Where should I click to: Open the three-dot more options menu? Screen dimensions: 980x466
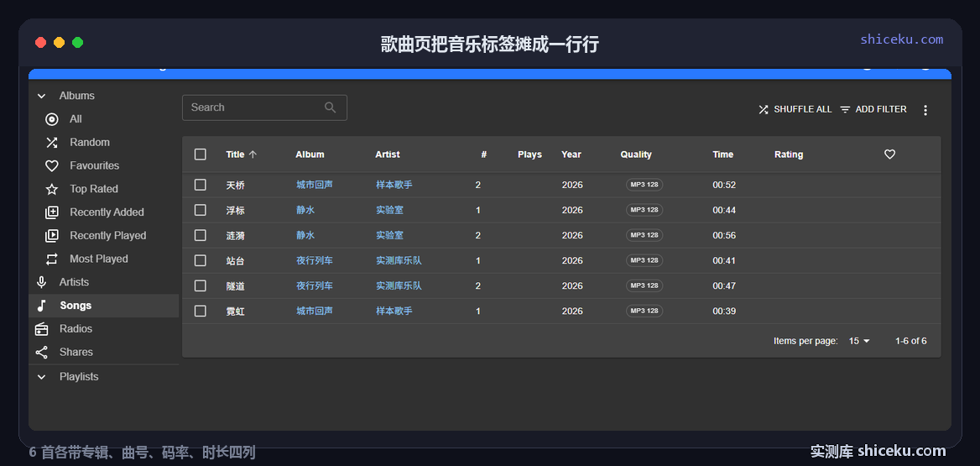tap(925, 110)
